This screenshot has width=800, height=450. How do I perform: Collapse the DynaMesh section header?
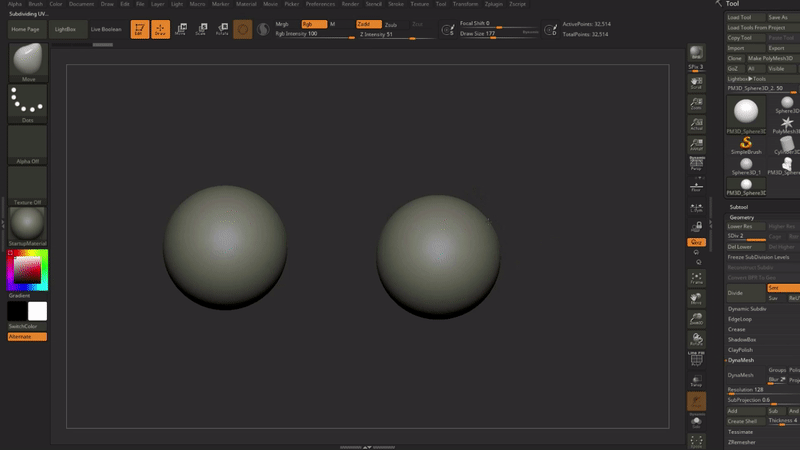[741, 360]
